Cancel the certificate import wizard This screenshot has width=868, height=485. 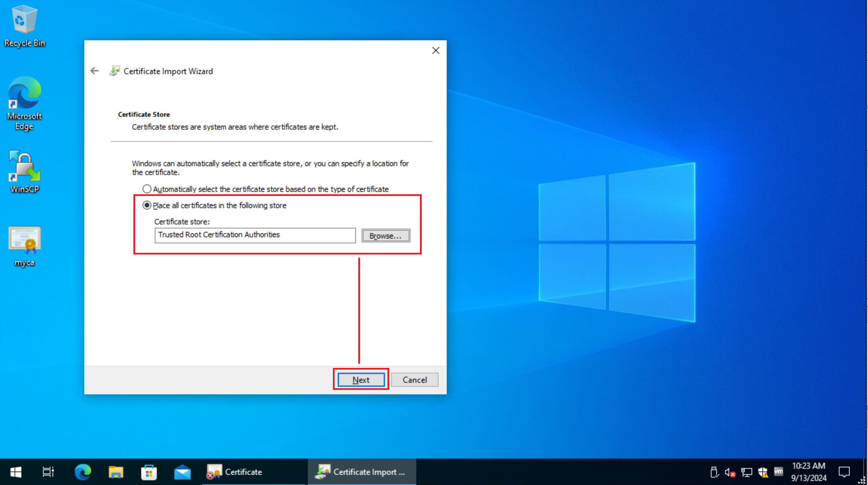click(415, 379)
